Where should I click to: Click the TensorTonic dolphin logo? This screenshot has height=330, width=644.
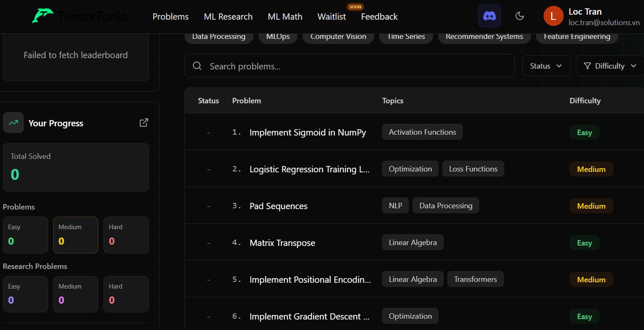43,16
